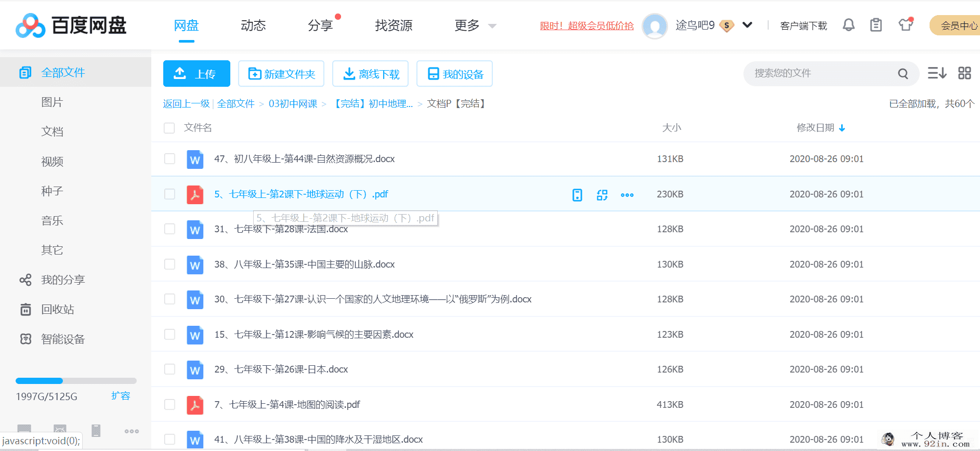
Task: Click PDF icon of 5、七年级上-第2课下 file
Action: tap(195, 194)
